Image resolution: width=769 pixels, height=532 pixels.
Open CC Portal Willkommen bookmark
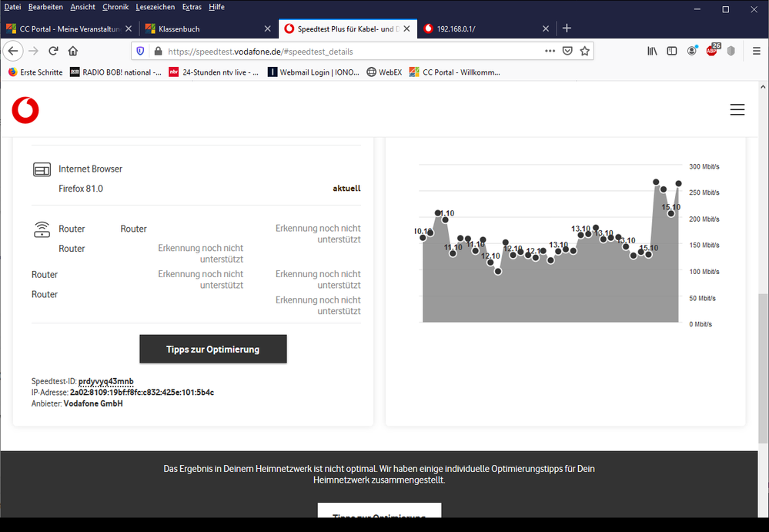pyautogui.click(x=455, y=72)
